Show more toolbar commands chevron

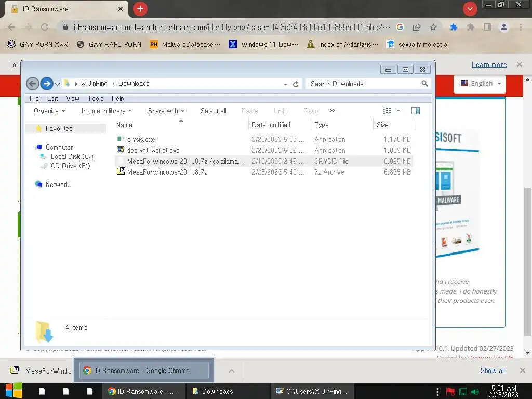332,111
